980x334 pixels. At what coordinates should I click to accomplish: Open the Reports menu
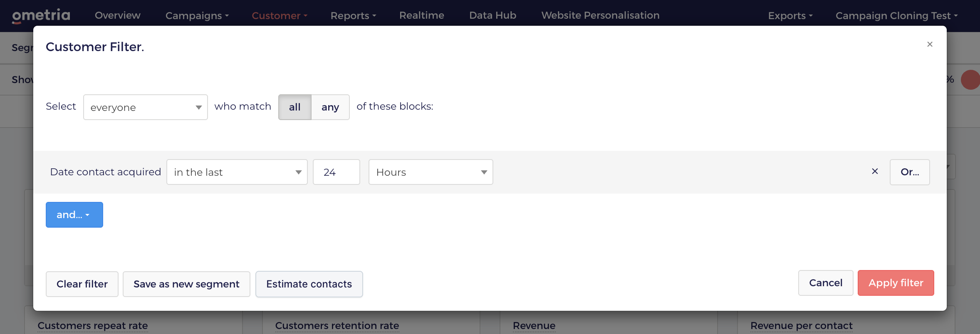point(353,16)
